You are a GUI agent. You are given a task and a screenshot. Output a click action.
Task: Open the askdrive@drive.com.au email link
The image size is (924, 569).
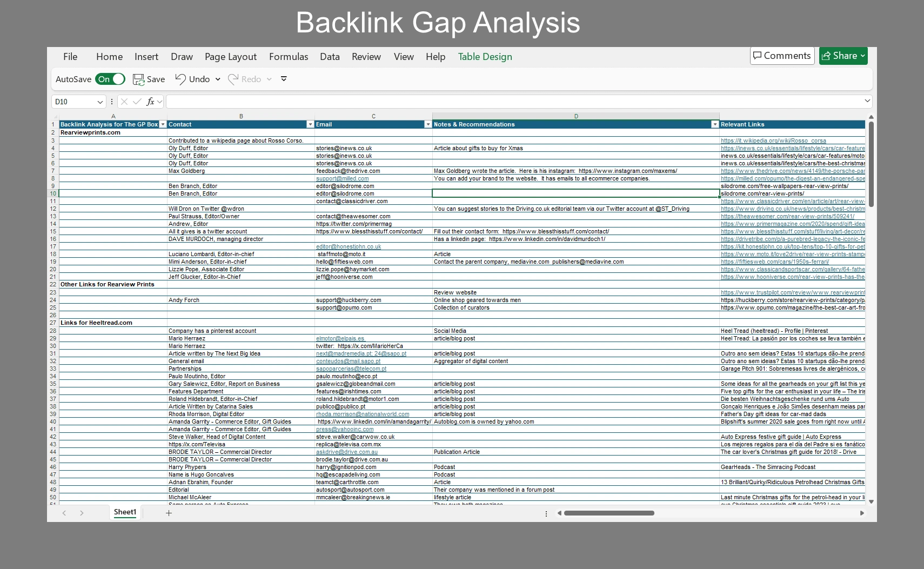click(347, 452)
